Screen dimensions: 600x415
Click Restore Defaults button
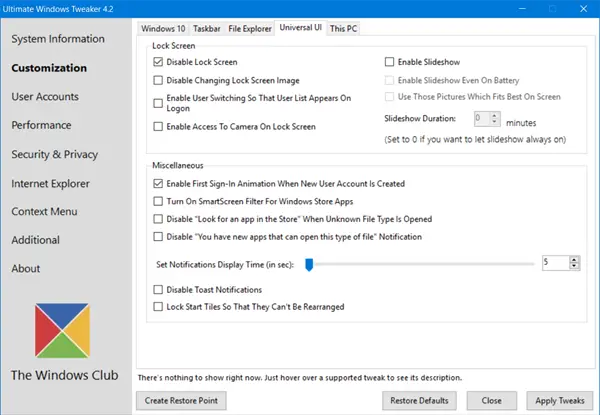(x=419, y=400)
